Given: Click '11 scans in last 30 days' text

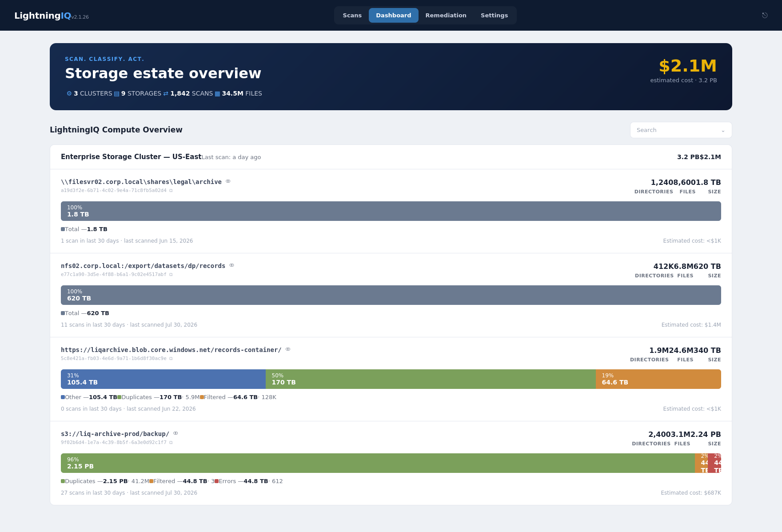Looking at the screenshot, I should (93, 325).
